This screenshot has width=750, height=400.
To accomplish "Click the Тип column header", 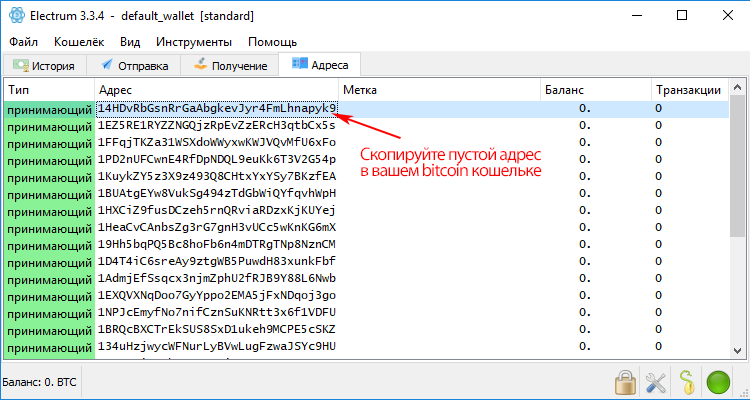I will pos(47,89).
